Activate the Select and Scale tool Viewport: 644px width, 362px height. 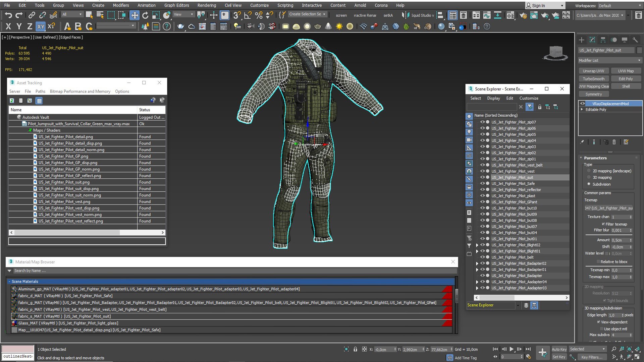[156, 15]
